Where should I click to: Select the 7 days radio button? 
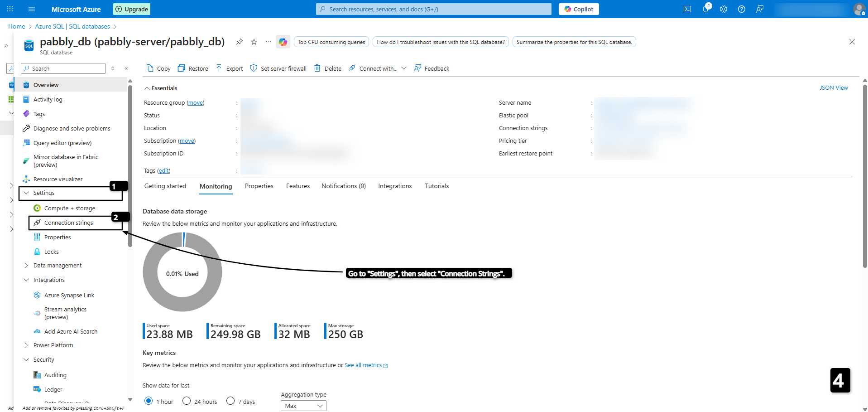[x=230, y=401]
